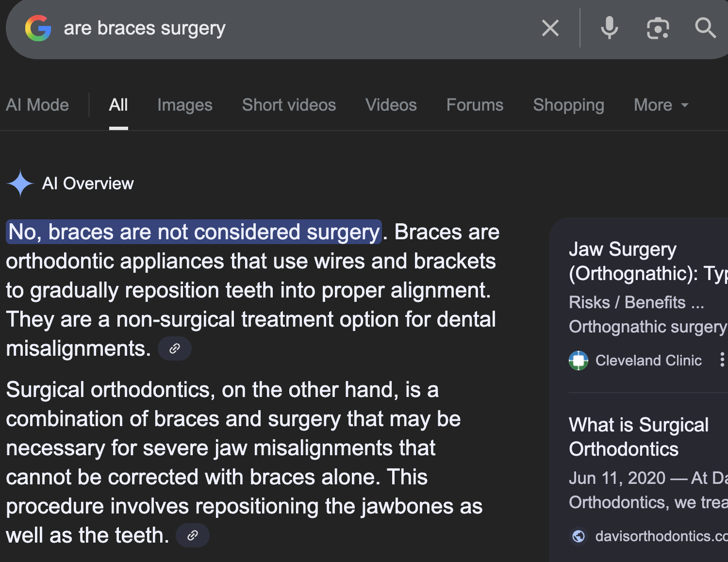Open the Short videos tab
The height and width of the screenshot is (562, 728).
pyautogui.click(x=289, y=105)
